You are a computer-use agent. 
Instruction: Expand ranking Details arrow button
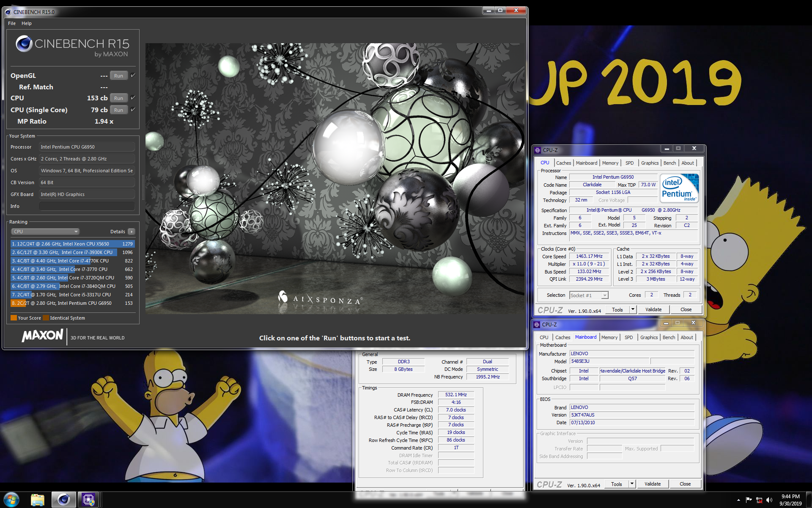point(132,232)
